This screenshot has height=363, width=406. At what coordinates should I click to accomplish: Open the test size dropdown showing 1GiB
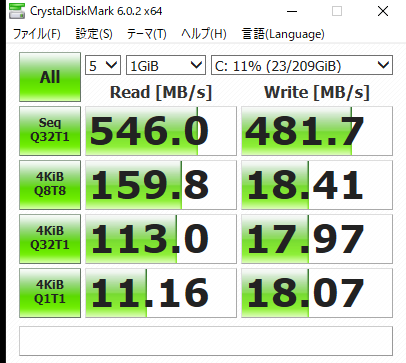(166, 65)
